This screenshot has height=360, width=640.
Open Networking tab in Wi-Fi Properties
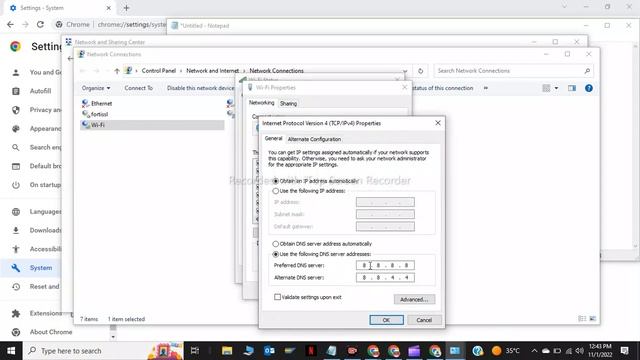[262, 103]
